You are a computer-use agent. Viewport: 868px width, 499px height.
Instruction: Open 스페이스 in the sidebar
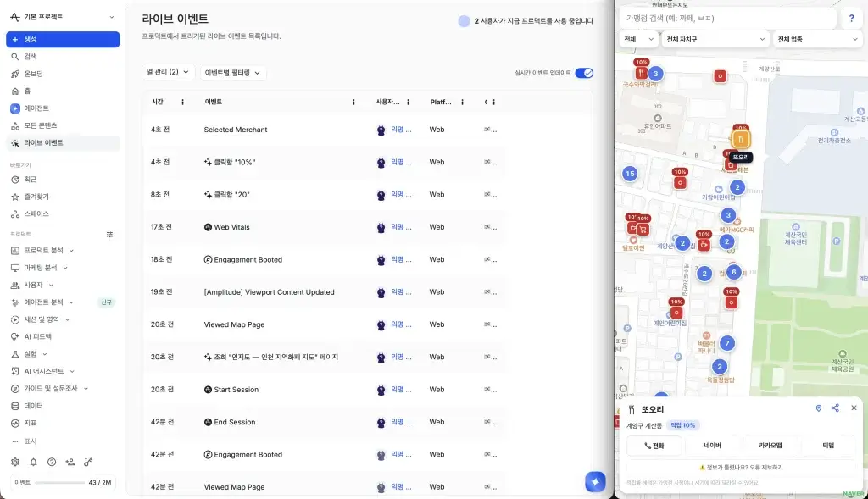coord(63,213)
